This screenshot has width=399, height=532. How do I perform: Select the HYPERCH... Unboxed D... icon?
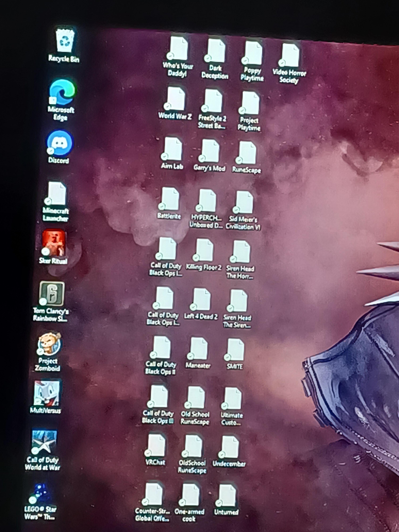pos(206,209)
